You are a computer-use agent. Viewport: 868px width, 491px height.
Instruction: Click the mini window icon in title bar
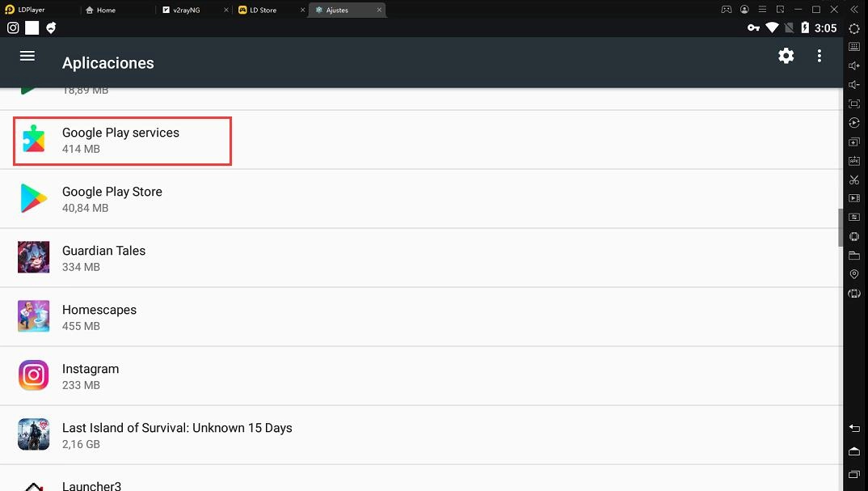780,10
